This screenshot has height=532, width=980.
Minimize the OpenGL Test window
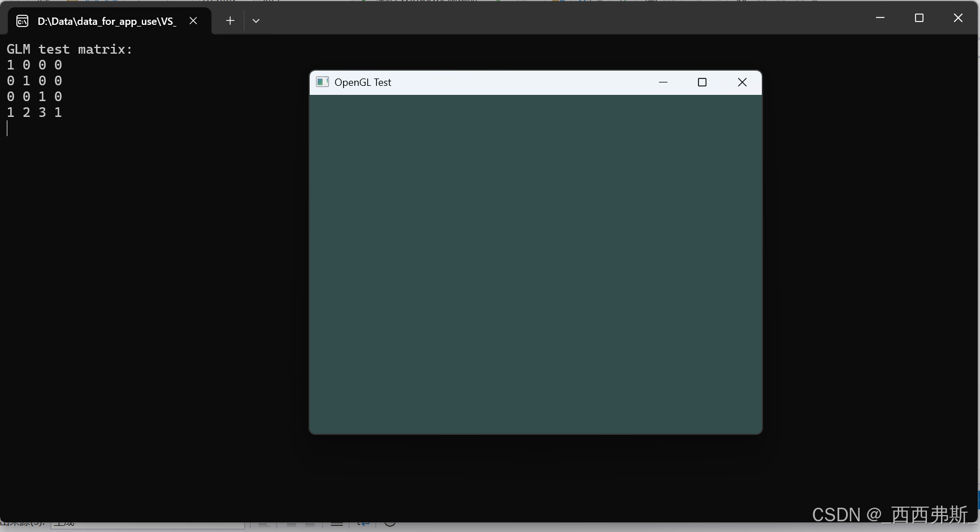coord(663,82)
